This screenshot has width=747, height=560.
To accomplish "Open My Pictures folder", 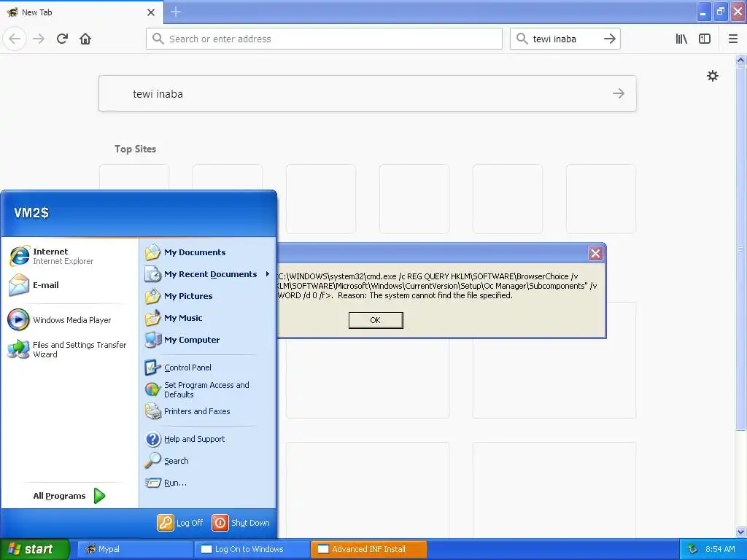I will [x=208, y=296].
